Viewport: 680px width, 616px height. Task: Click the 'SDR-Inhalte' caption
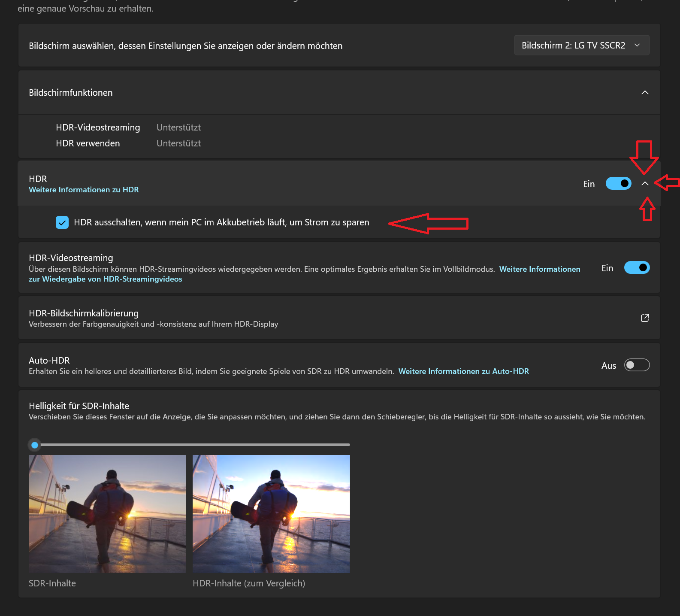click(x=52, y=583)
